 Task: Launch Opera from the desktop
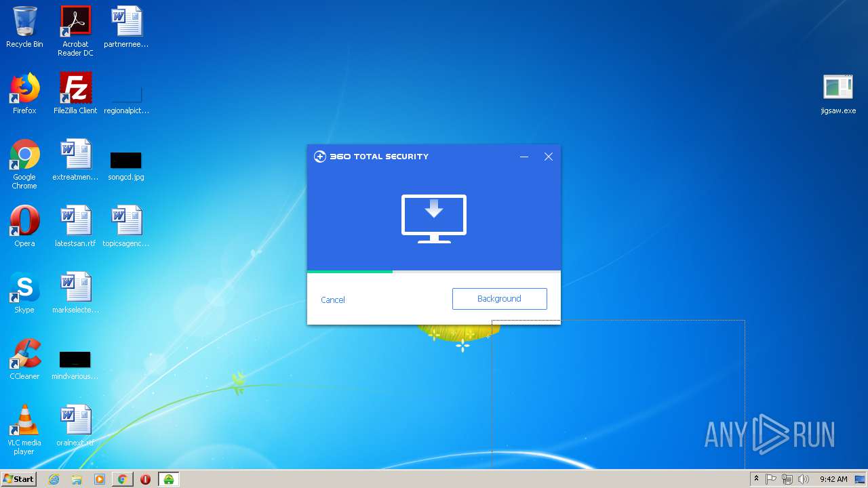tap(24, 226)
